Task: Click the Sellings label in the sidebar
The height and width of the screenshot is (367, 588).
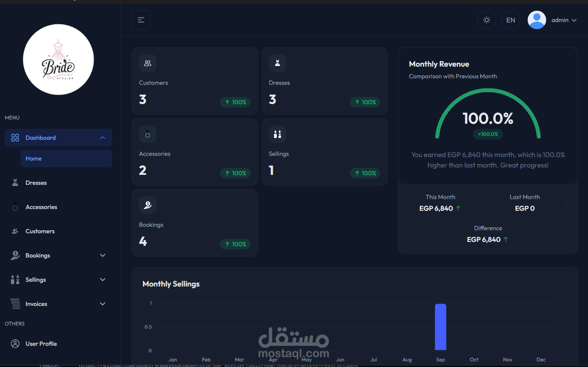Action: (36, 280)
